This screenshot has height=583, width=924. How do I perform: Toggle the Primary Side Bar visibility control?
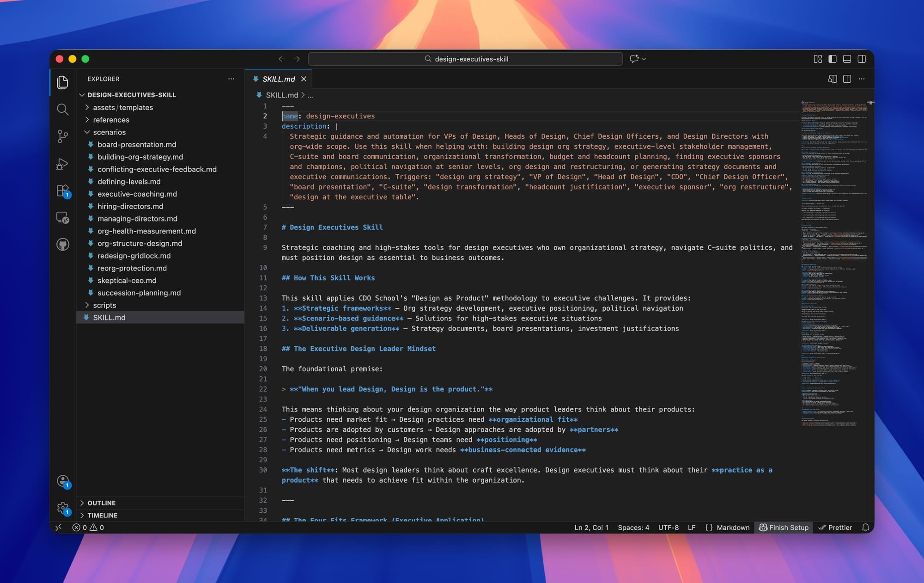[833, 59]
